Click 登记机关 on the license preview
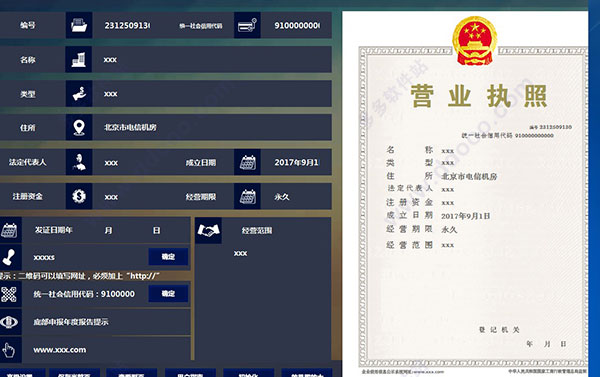This screenshot has height=377, width=600. 499,330
